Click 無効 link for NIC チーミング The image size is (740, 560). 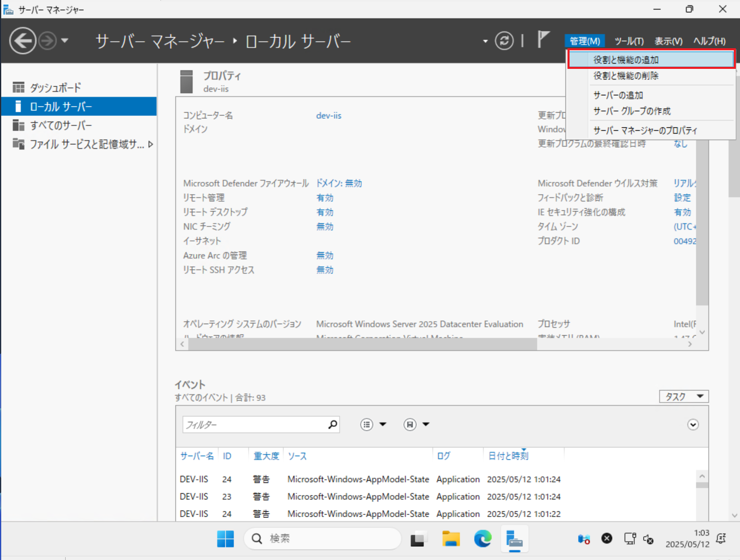pos(325,226)
